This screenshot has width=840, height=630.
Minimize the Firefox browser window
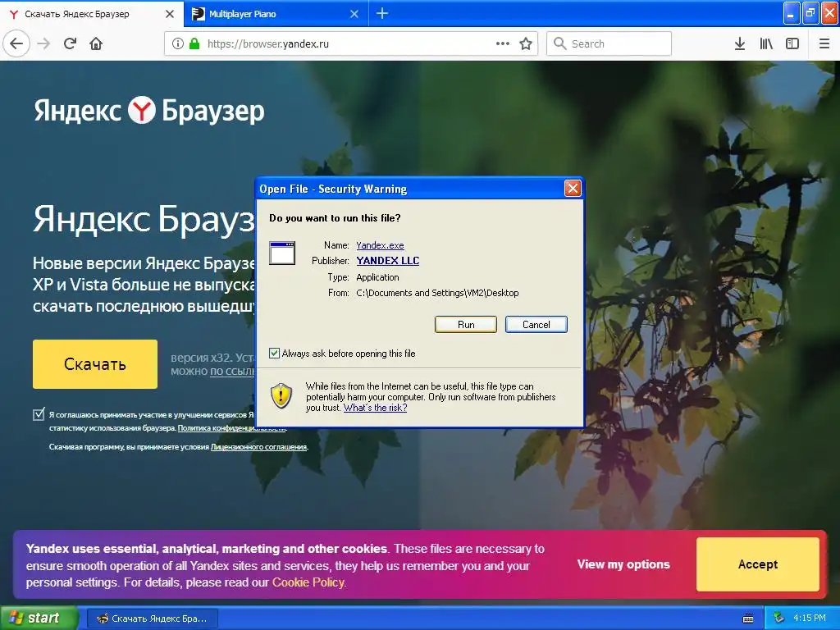coord(792,13)
